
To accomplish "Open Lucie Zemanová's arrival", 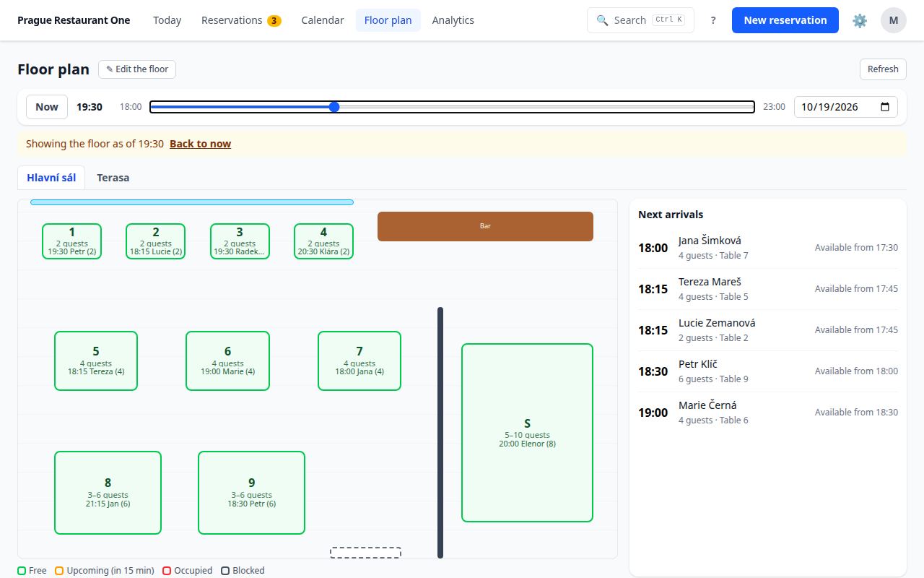I will point(768,330).
